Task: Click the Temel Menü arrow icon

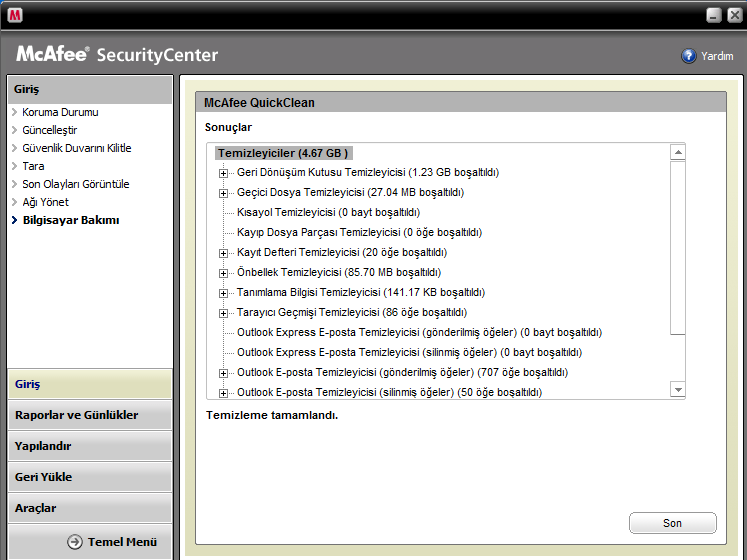Action: (75, 542)
